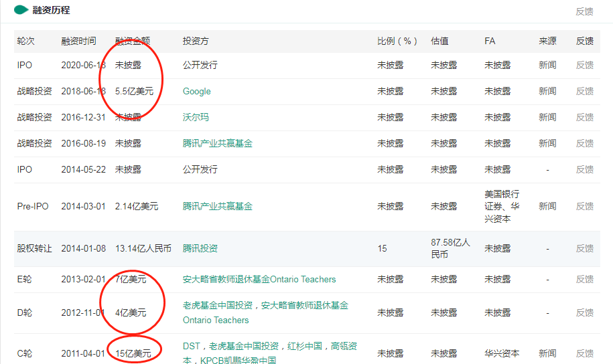Open 新闻 source for the Google investment row
Screen dimensions: 613x364
tap(547, 91)
